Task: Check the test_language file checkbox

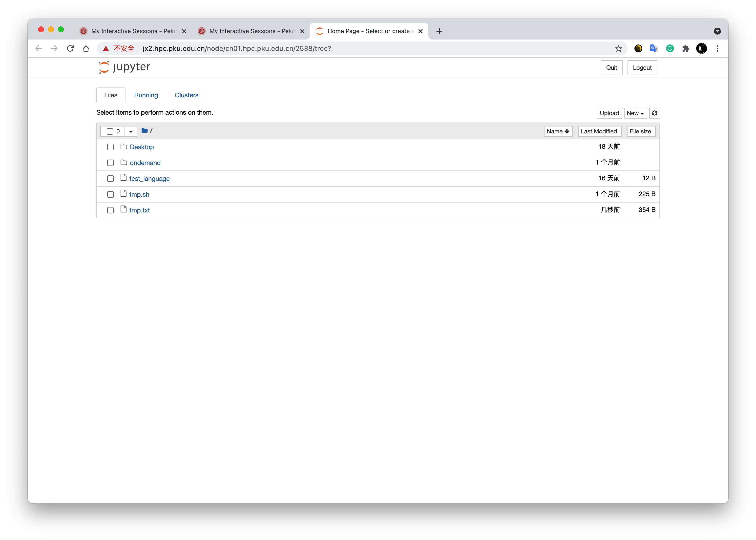Action: [110, 179]
